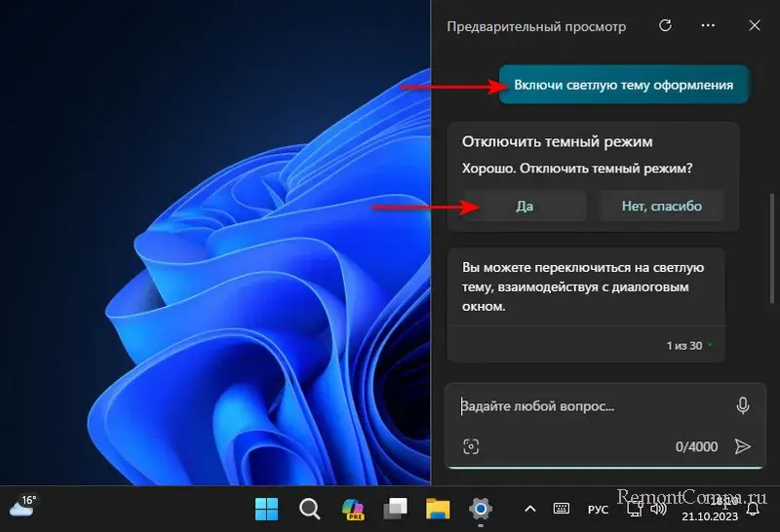Confirm with the "Да" button
The image size is (780, 532).
coord(524,207)
